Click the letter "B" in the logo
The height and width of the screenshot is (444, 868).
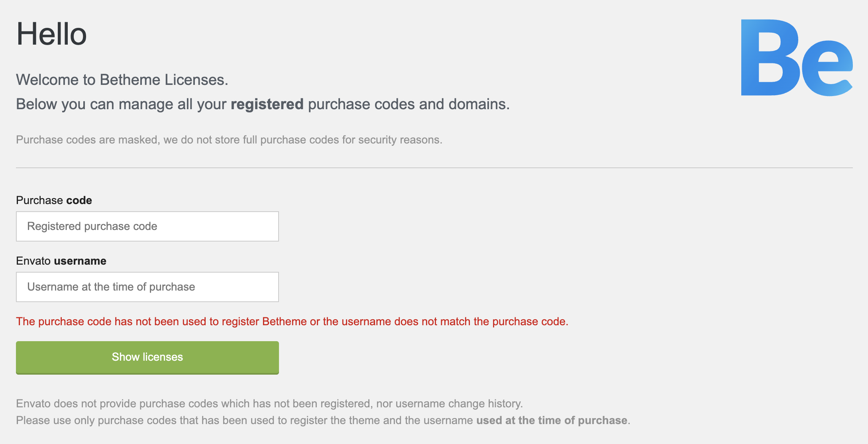click(x=768, y=58)
